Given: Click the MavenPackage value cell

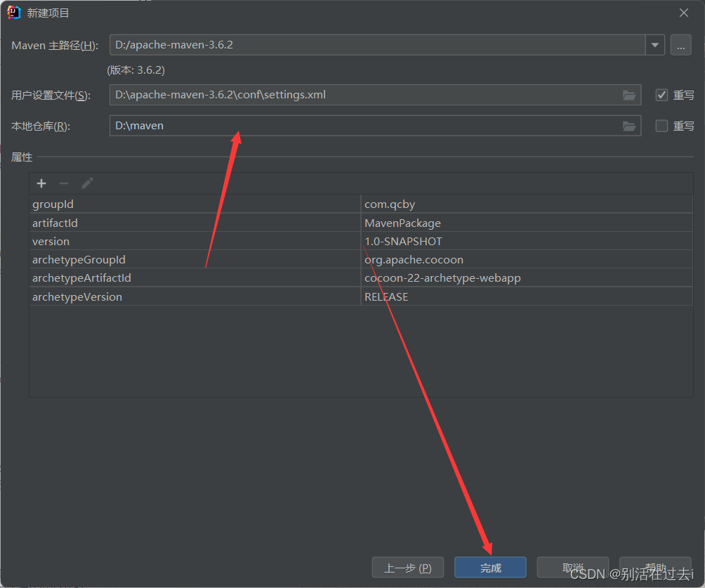Looking at the screenshot, I should pos(527,223).
